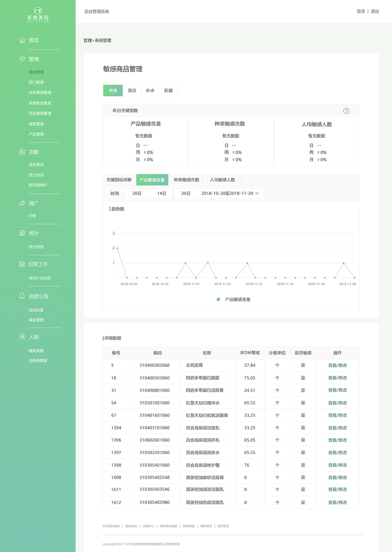This screenshot has height=552, width=392.
Task: Click code cell 310400503060
Action: [x=154, y=378]
